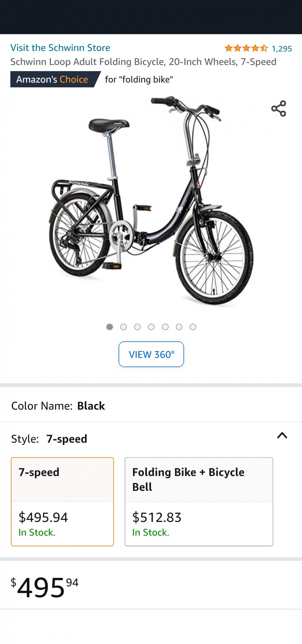The width and height of the screenshot is (302, 644).
Task: Tap the Color Name: Black row
Action: [151, 406]
